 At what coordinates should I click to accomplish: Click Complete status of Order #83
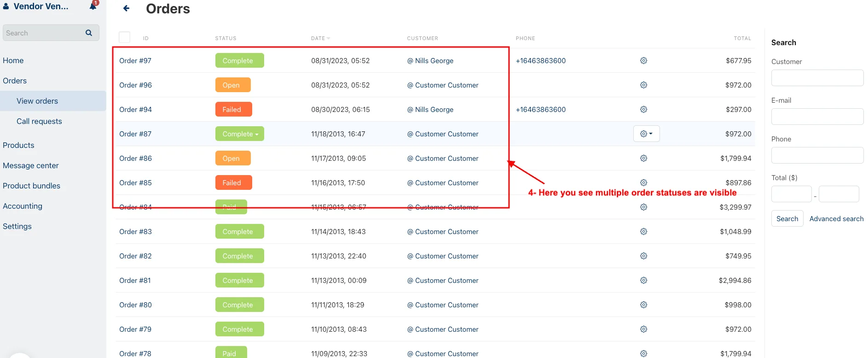coord(240,231)
